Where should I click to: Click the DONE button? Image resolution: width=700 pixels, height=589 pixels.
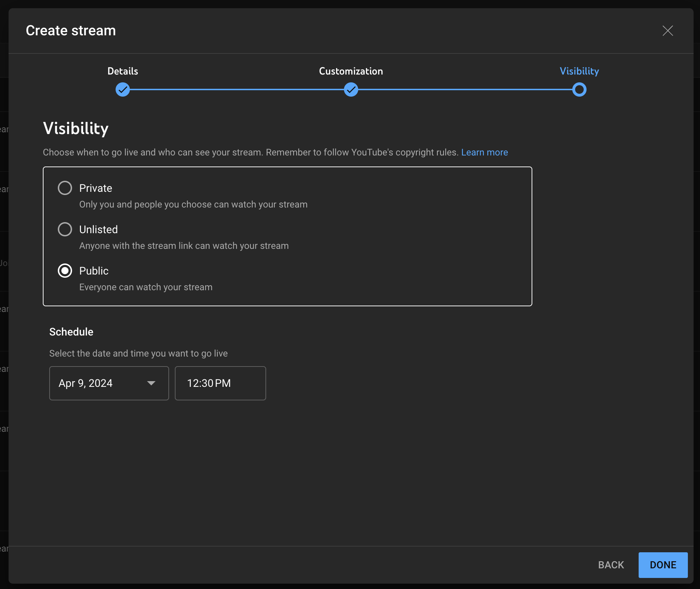coord(663,565)
